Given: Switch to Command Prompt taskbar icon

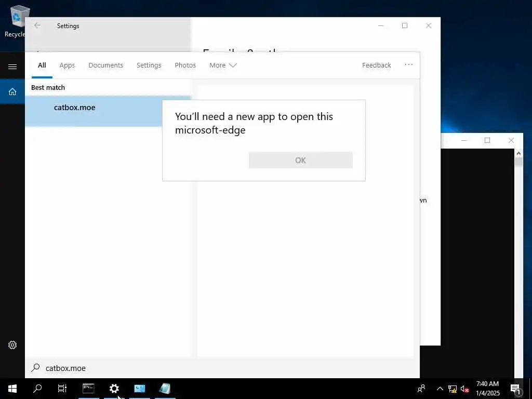Looking at the screenshot, I should (88, 389).
